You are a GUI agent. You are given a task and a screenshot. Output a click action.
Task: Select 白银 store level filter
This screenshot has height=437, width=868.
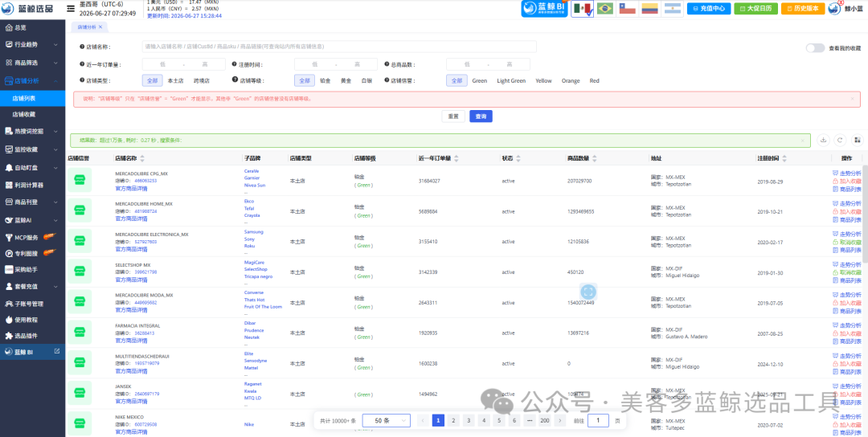(366, 81)
